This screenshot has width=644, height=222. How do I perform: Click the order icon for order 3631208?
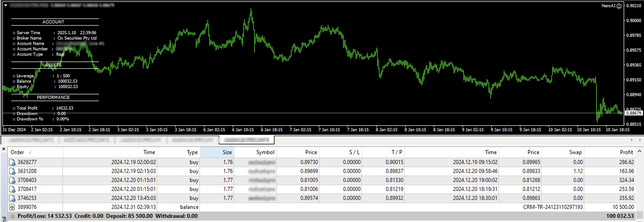pyautogui.click(x=12, y=171)
